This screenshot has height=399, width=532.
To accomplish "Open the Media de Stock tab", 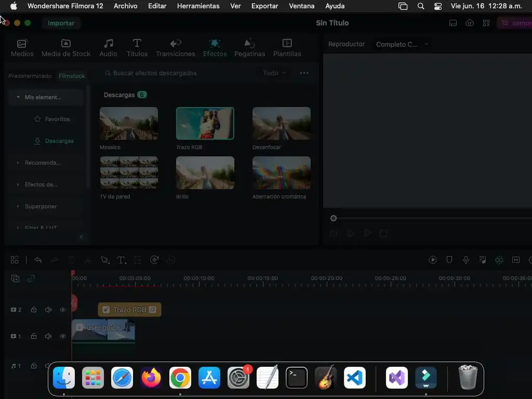I will tap(66, 48).
